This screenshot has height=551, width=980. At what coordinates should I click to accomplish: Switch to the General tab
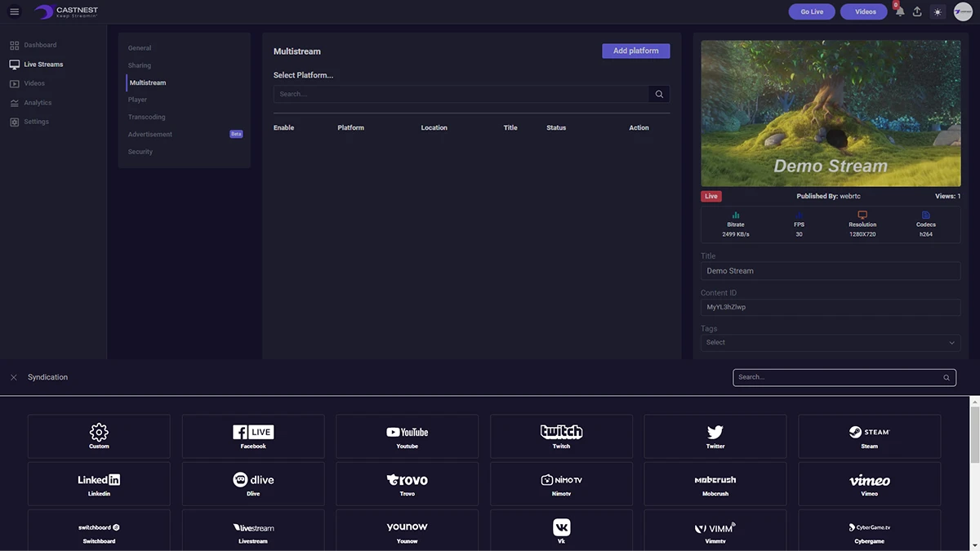click(x=140, y=48)
